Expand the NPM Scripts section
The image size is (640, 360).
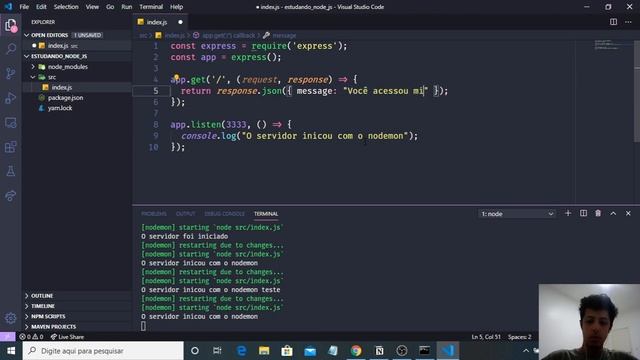tap(78, 316)
